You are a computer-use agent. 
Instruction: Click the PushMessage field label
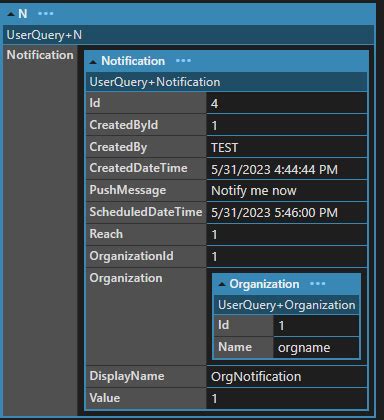pyautogui.click(x=128, y=190)
